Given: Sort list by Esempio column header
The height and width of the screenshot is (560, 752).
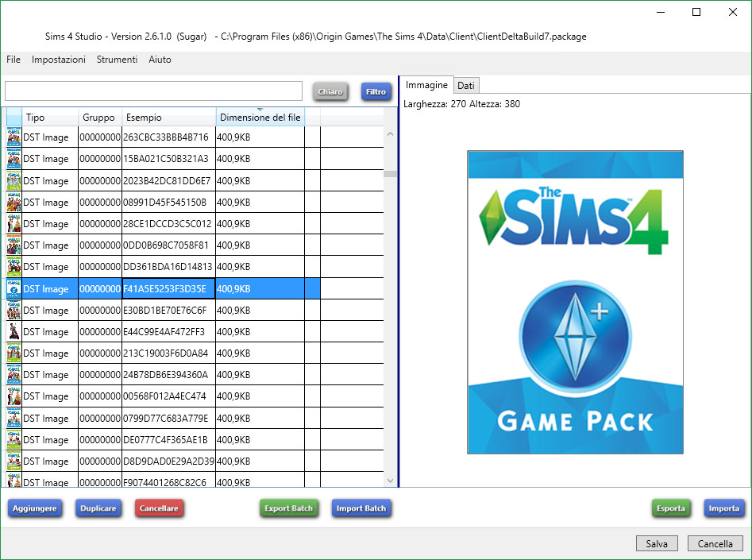Looking at the screenshot, I should tap(168, 118).
